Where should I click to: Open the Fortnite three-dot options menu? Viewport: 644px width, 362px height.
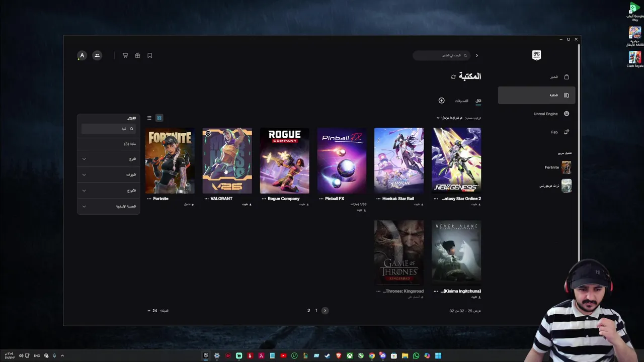(149, 199)
